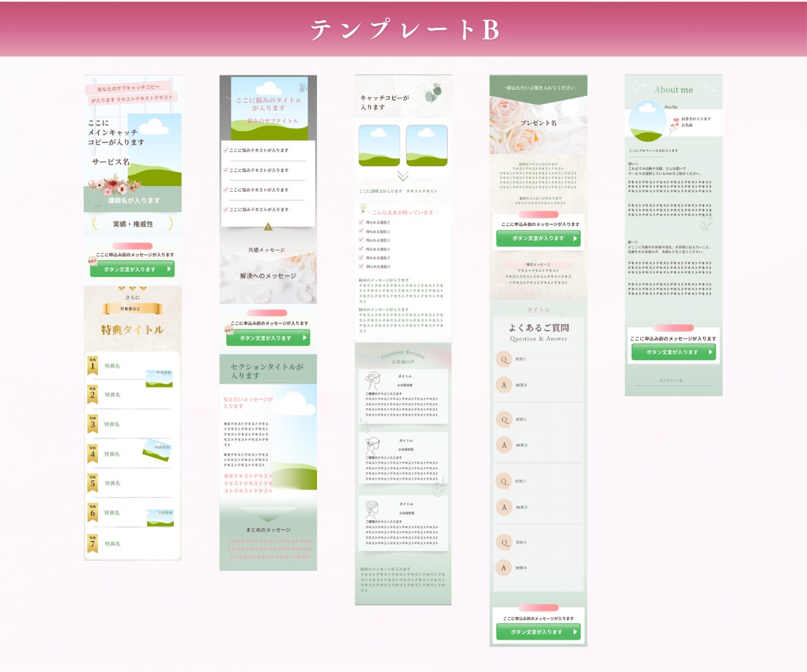Click the round profile photo in About me
The width and height of the screenshot is (807, 672).
[x=648, y=122]
